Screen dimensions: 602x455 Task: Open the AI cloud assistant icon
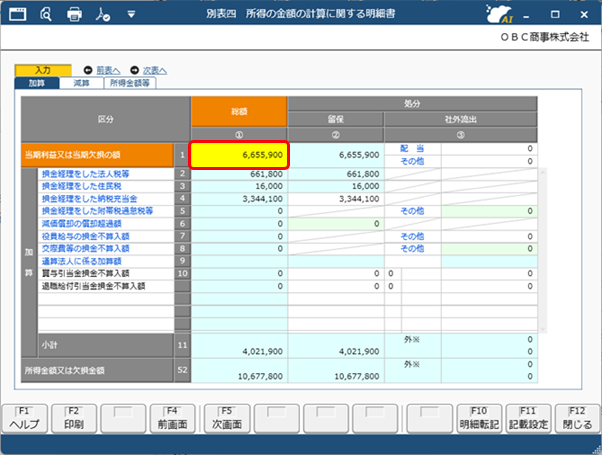click(x=499, y=15)
